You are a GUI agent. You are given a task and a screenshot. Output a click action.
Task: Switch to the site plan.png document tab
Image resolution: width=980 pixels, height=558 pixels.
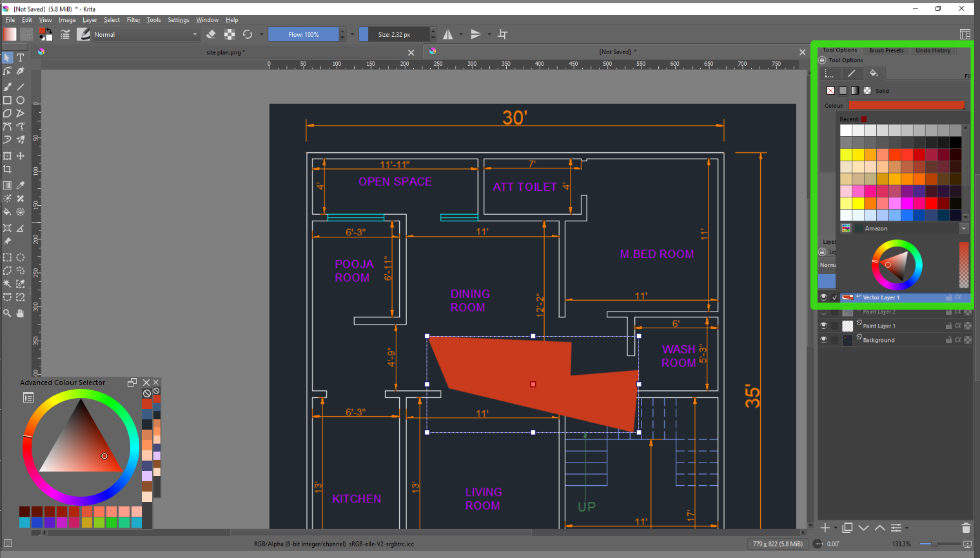pos(225,52)
